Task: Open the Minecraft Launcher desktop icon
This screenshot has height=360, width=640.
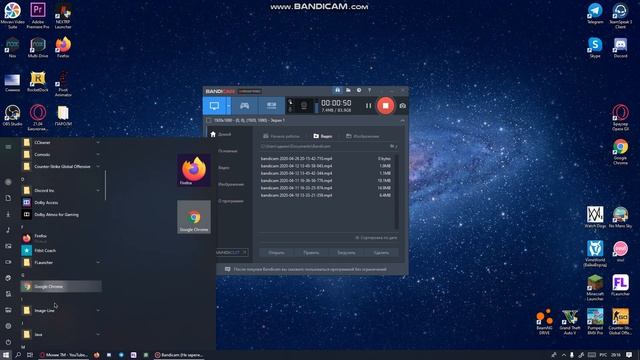Action: [x=595, y=288]
